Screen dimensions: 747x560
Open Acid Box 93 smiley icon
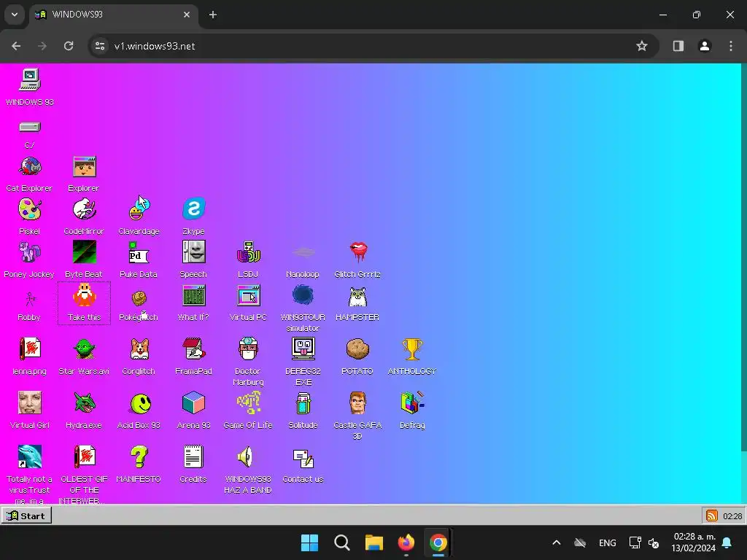[141, 404]
